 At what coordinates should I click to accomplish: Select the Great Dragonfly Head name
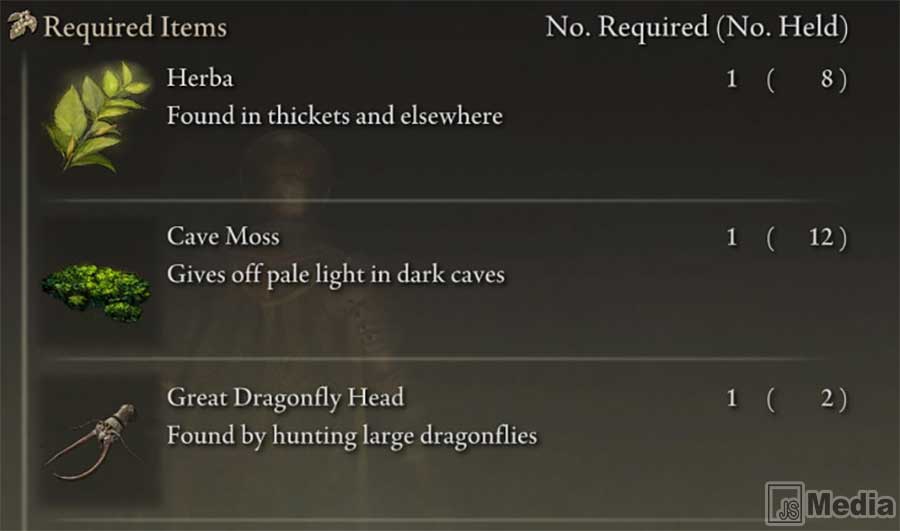click(285, 398)
